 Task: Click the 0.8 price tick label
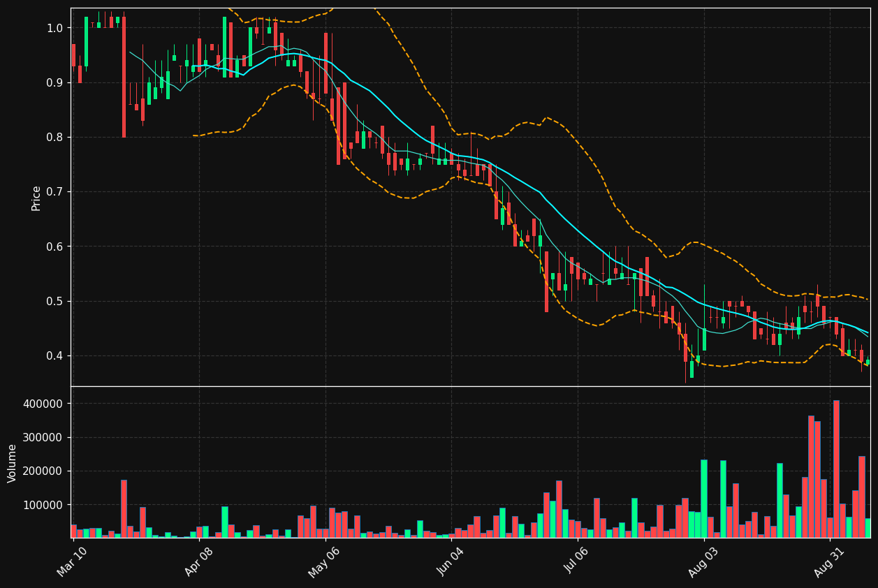pos(54,138)
